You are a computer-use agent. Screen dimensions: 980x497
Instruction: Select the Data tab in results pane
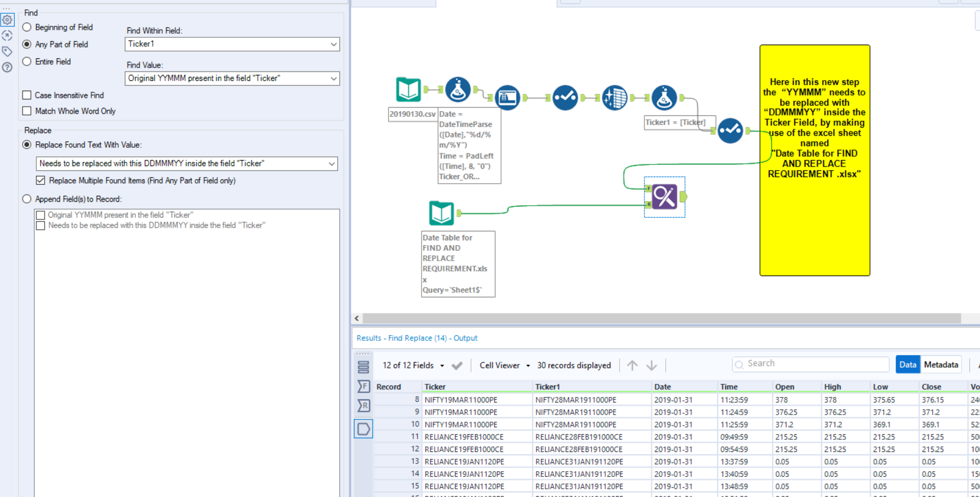[907, 365]
